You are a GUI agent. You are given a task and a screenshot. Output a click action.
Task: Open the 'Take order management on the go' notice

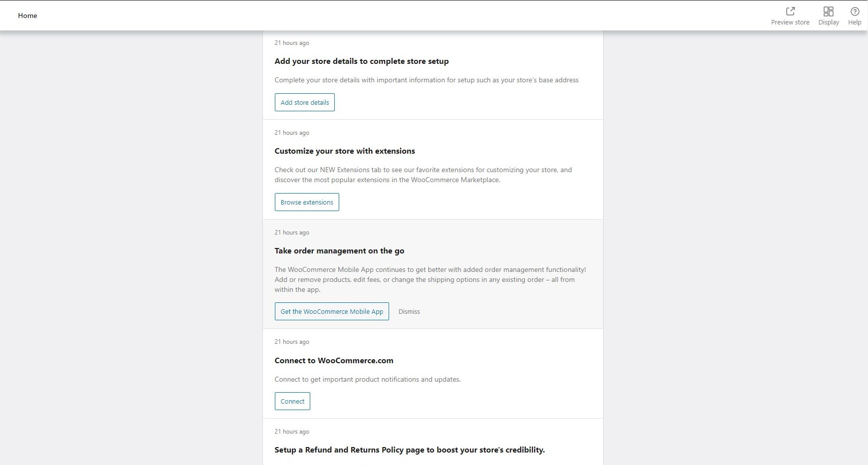click(339, 250)
